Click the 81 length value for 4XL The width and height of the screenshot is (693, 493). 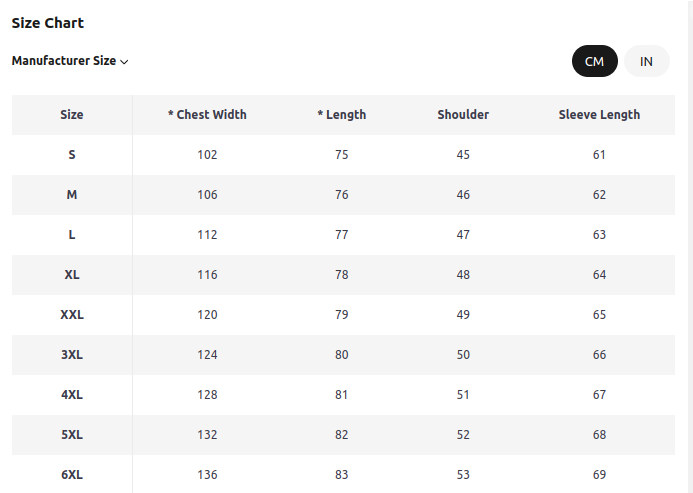342,394
